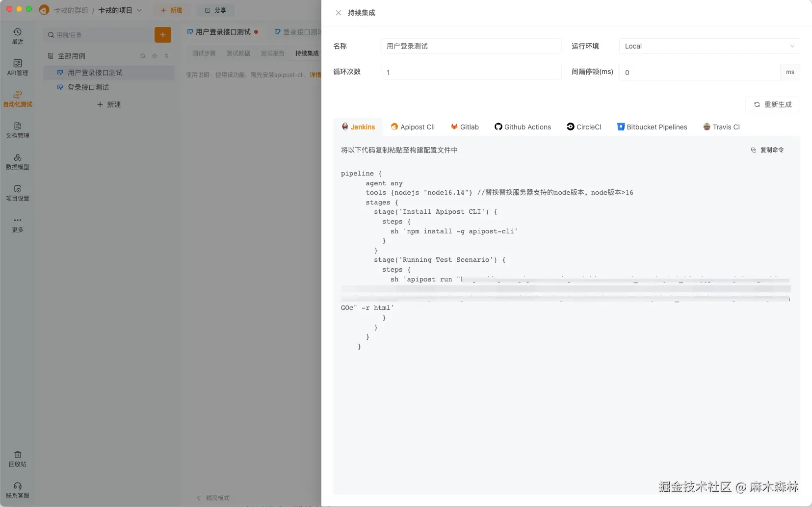Image resolution: width=812 pixels, height=507 pixels.
Task: Open the 运行环境 Local dropdown
Action: tap(709, 46)
